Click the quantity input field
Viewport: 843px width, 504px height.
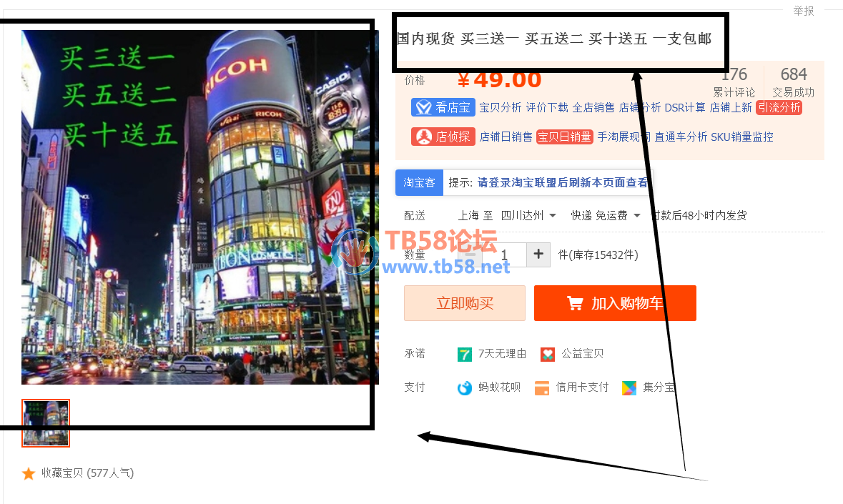(x=504, y=255)
